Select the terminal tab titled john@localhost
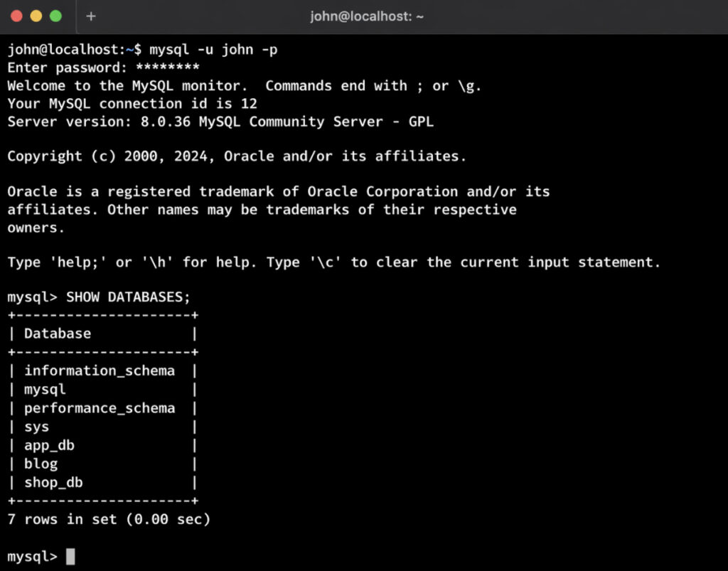The width and height of the screenshot is (728, 571). coord(366,16)
